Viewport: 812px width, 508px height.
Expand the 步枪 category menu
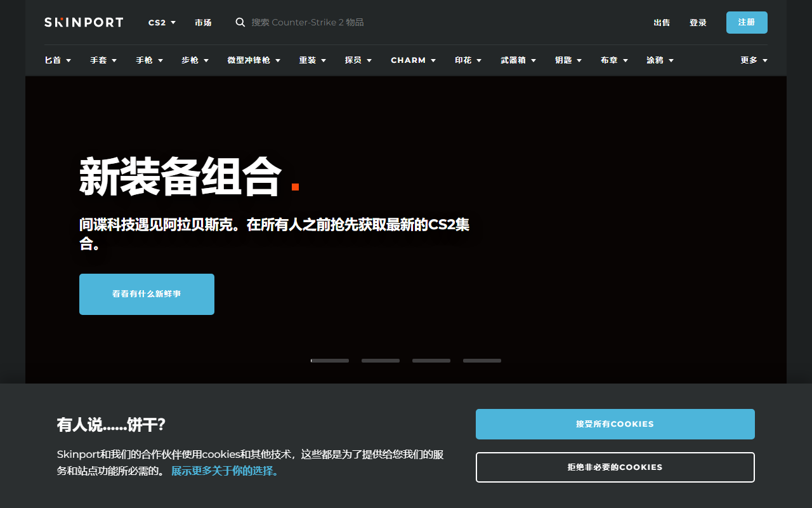click(x=195, y=60)
